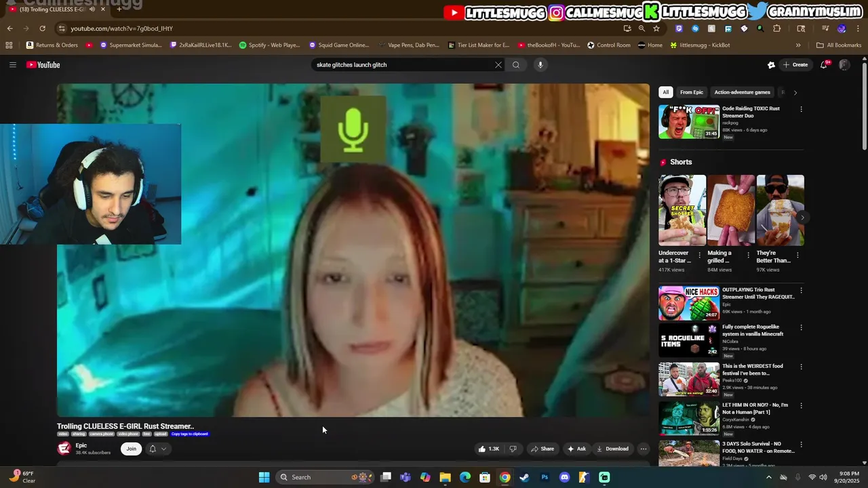Open Code Raiding TOXIC Rust thumbnail

689,122
